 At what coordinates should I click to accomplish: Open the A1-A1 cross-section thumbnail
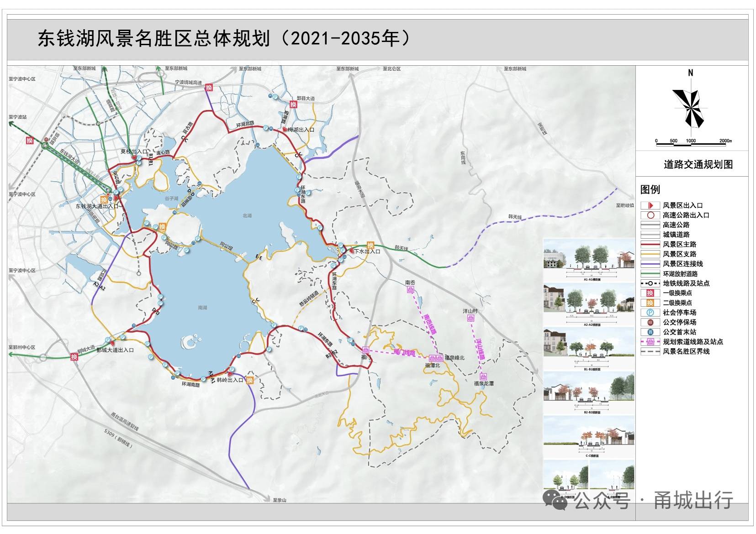[x=589, y=260]
